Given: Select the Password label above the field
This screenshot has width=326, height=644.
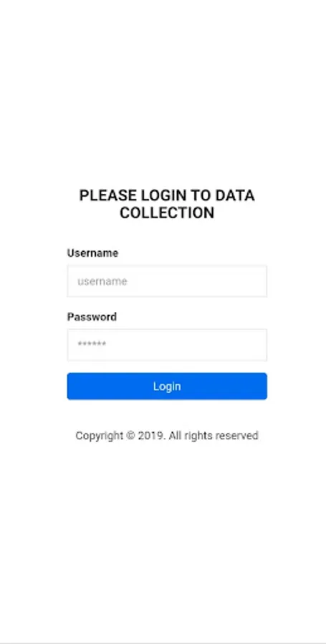Looking at the screenshot, I should click(92, 317).
